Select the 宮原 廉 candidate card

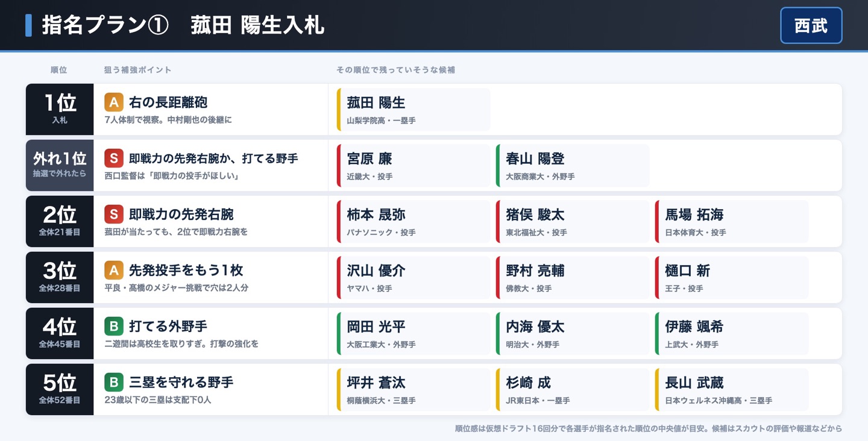(414, 166)
